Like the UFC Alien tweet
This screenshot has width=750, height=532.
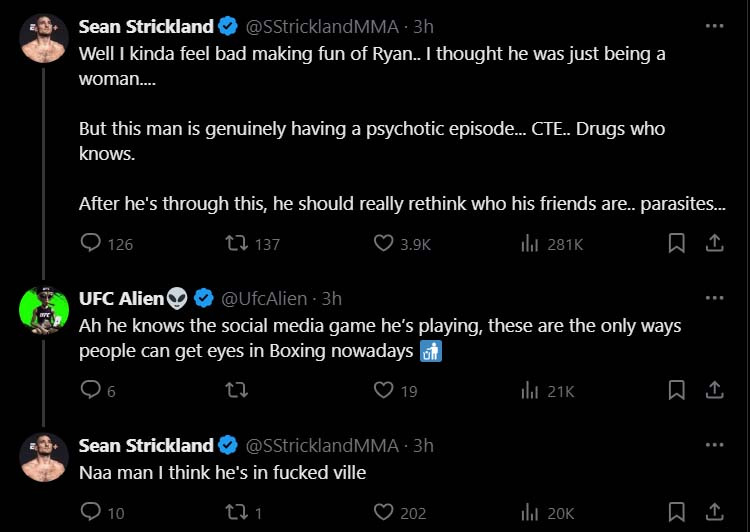[x=384, y=391]
